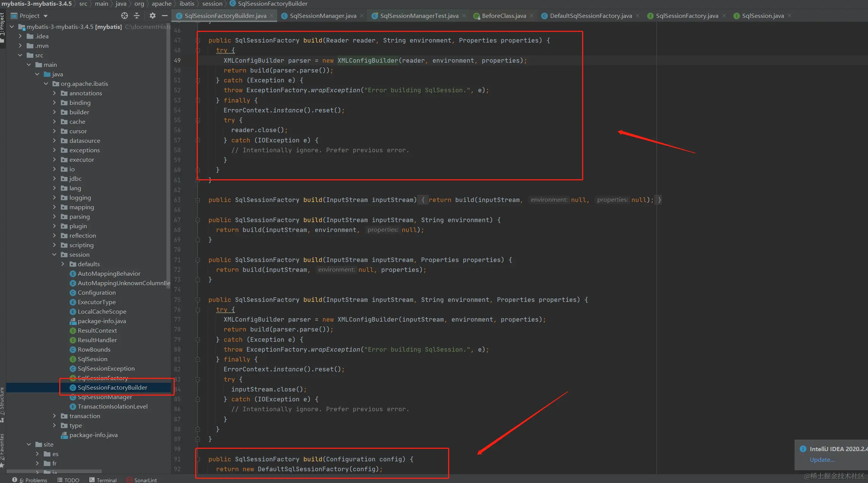Switch to DefaultSqlSessionFactory.java tab
This screenshot has width=868, height=483.
tap(590, 16)
